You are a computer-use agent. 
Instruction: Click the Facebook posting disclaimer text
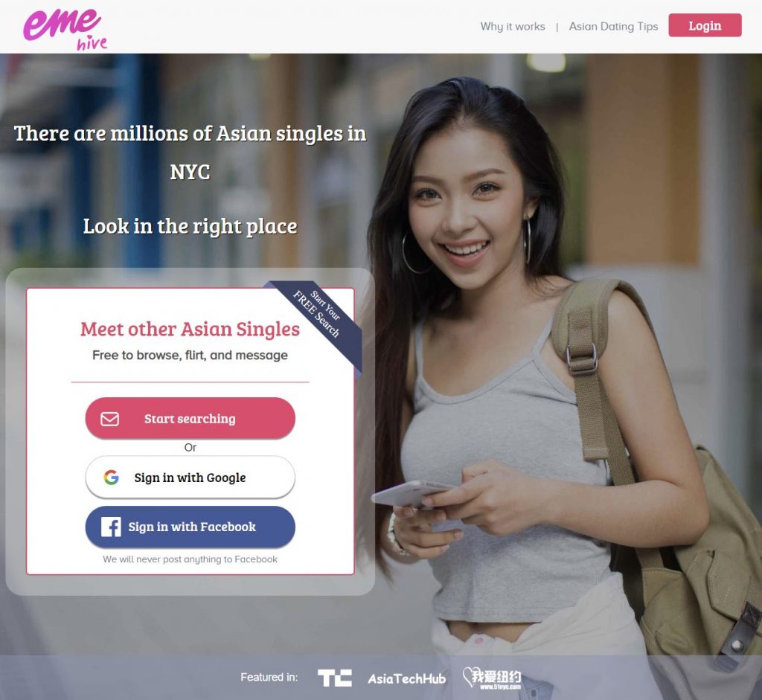[190, 559]
